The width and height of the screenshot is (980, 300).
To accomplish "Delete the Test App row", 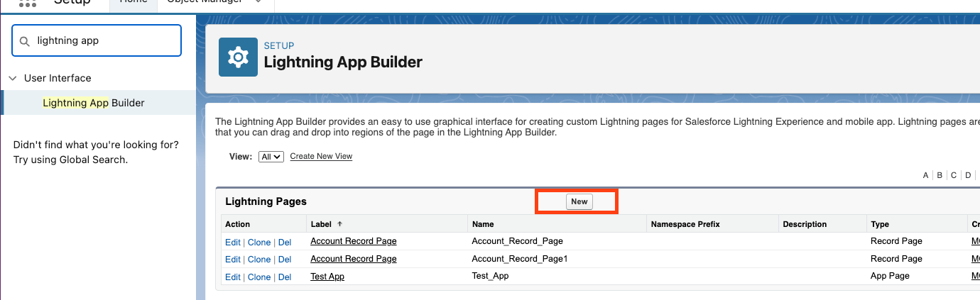I will click(x=285, y=277).
